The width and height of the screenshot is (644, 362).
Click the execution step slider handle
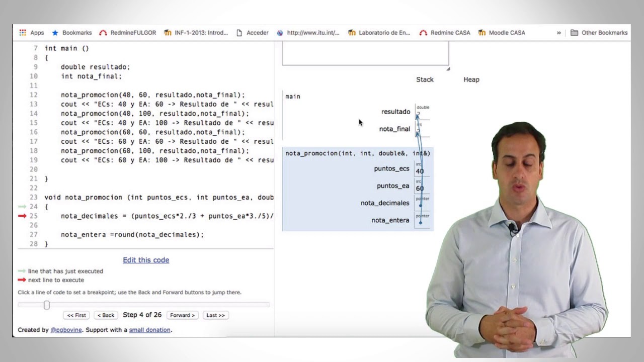(47, 305)
